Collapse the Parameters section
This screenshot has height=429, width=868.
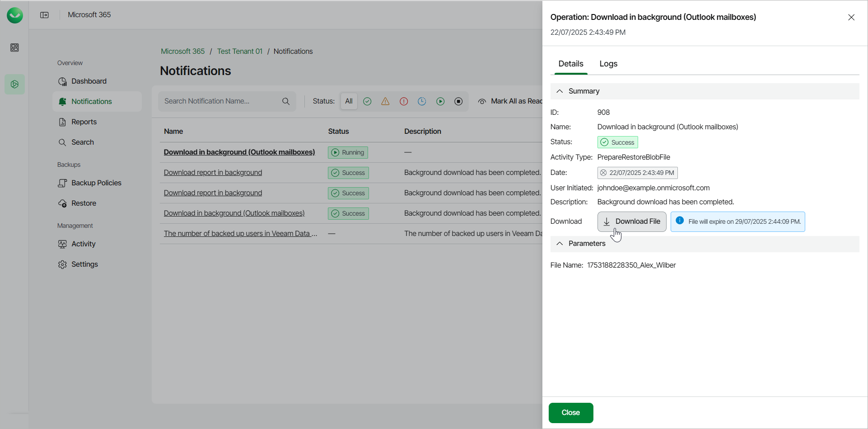coord(560,243)
